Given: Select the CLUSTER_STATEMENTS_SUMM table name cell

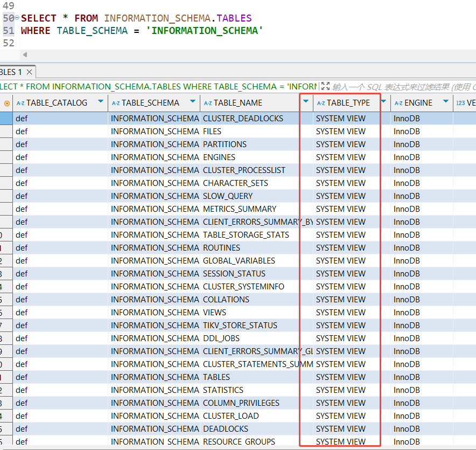Looking at the screenshot, I should 256,364.
